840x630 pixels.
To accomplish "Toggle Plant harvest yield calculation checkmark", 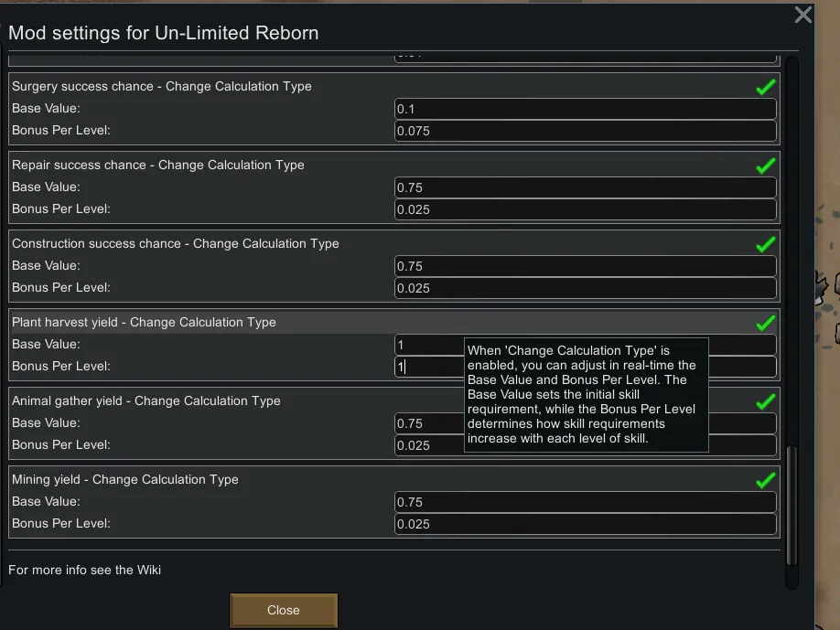I will (766, 323).
